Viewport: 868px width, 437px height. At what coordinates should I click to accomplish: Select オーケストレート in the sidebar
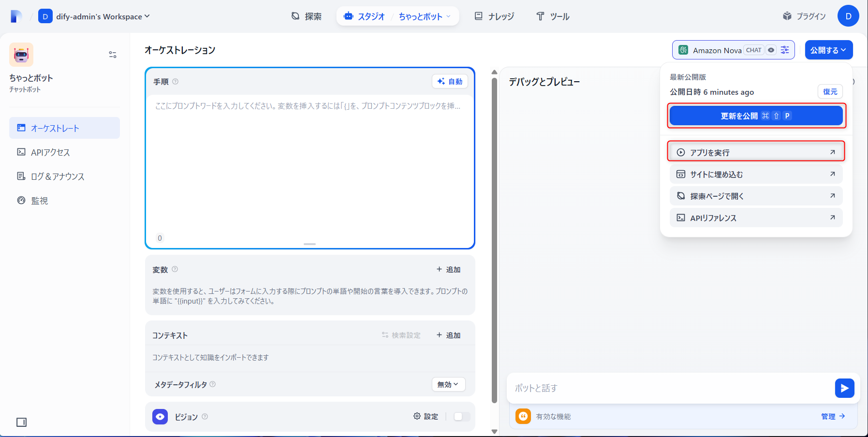click(64, 128)
